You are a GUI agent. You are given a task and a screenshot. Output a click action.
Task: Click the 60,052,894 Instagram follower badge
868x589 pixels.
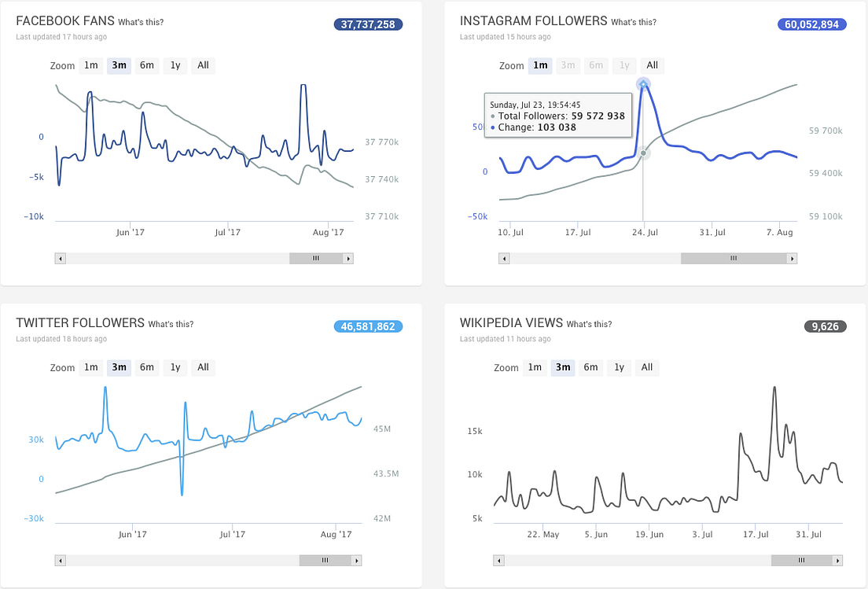tap(811, 24)
